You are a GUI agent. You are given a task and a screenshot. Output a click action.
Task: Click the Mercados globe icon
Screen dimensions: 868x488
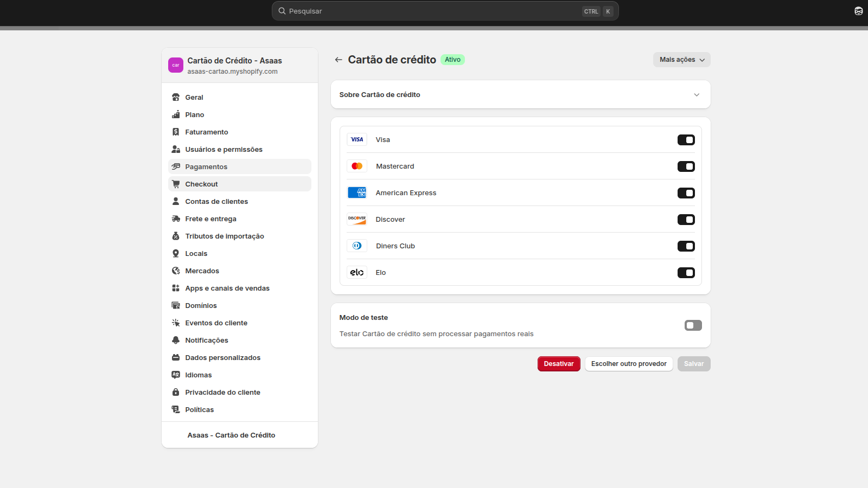[176, 271]
